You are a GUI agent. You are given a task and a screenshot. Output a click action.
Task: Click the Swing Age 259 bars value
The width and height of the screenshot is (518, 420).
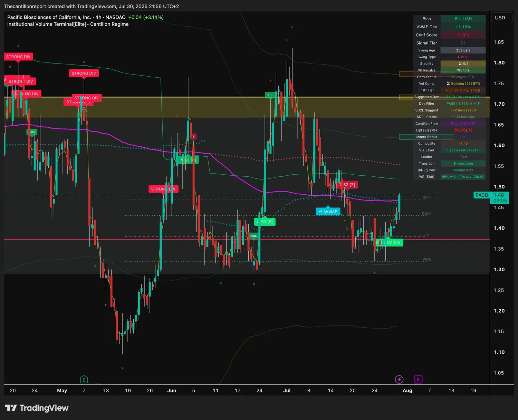pyautogui.click(x=463, y=50)
